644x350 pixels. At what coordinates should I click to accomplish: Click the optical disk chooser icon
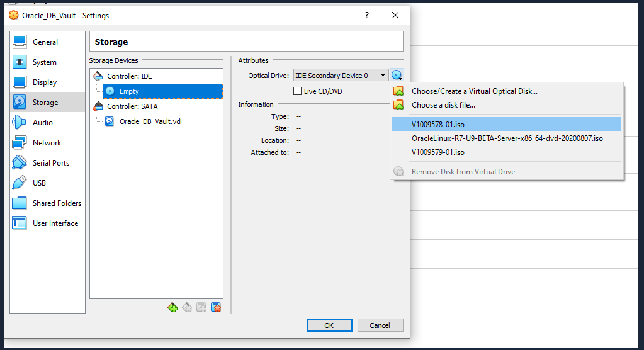[x=397, y=75]
